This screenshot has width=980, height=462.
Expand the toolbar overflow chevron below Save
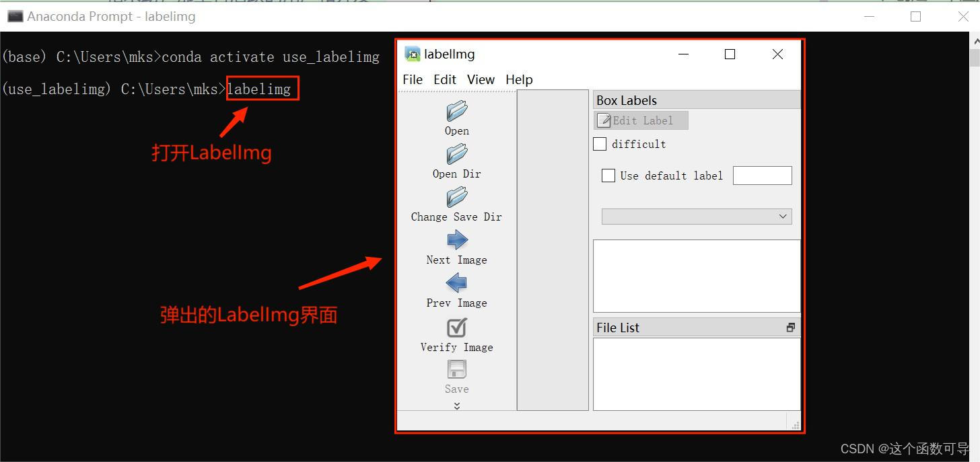point(457,406)
